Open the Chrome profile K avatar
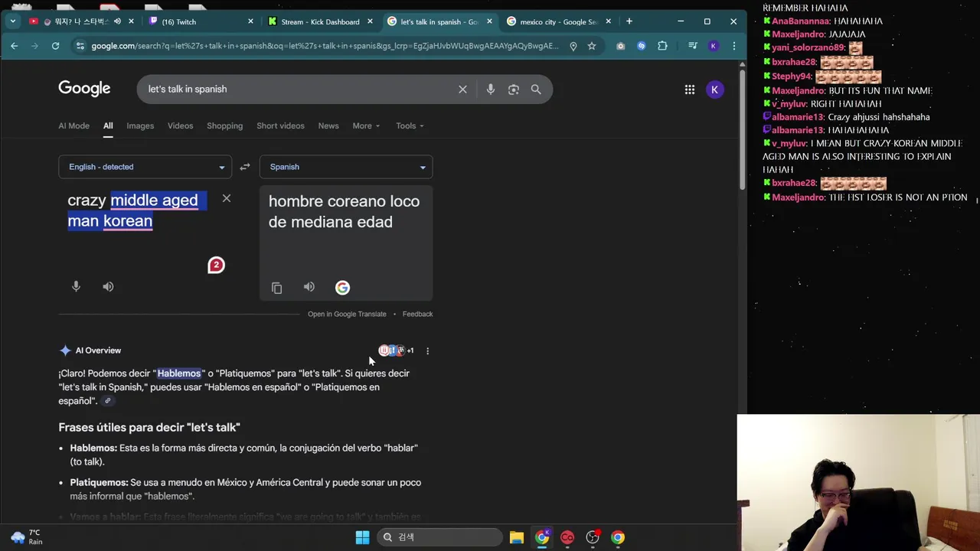 [x=714, y=46]
